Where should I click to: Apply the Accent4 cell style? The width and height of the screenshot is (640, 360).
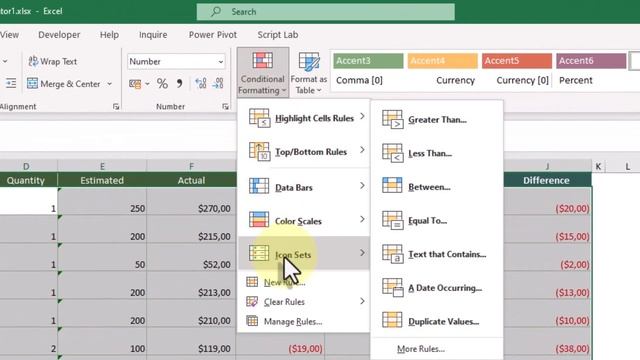442,61
